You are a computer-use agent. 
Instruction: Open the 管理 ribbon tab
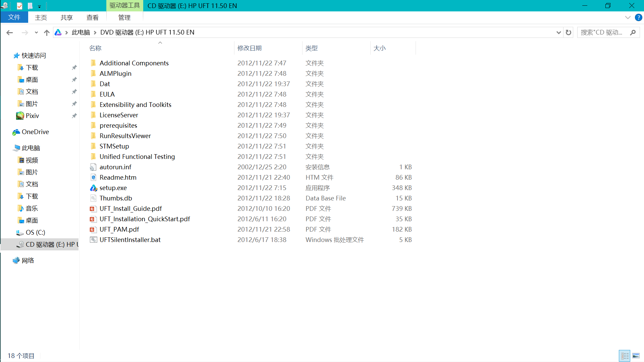[124, 17]
